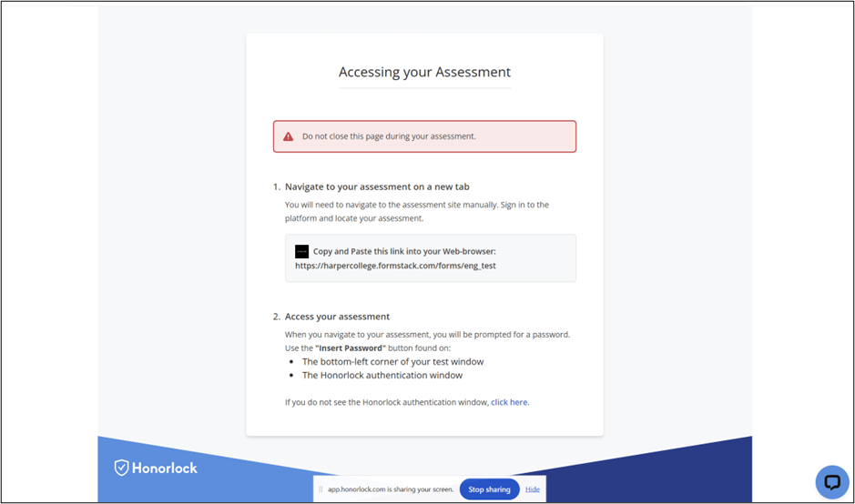Click the drag handle on the screen-sharing bar
Screen dimensions: 855x504
coord(321,489)
